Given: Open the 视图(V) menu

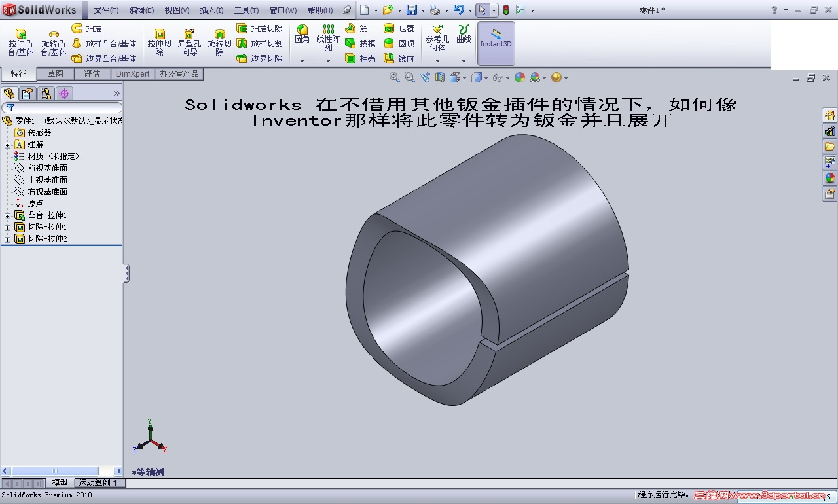Looking at the screenshot, I should tap(177, 10).
